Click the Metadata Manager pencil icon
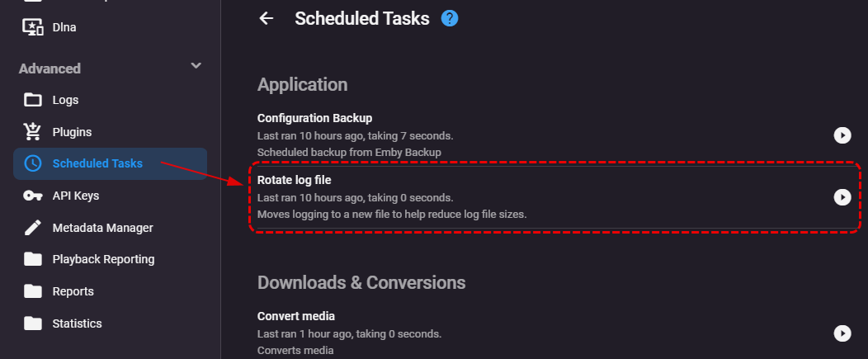Screen dimensions: 868x359 [33, 228]
